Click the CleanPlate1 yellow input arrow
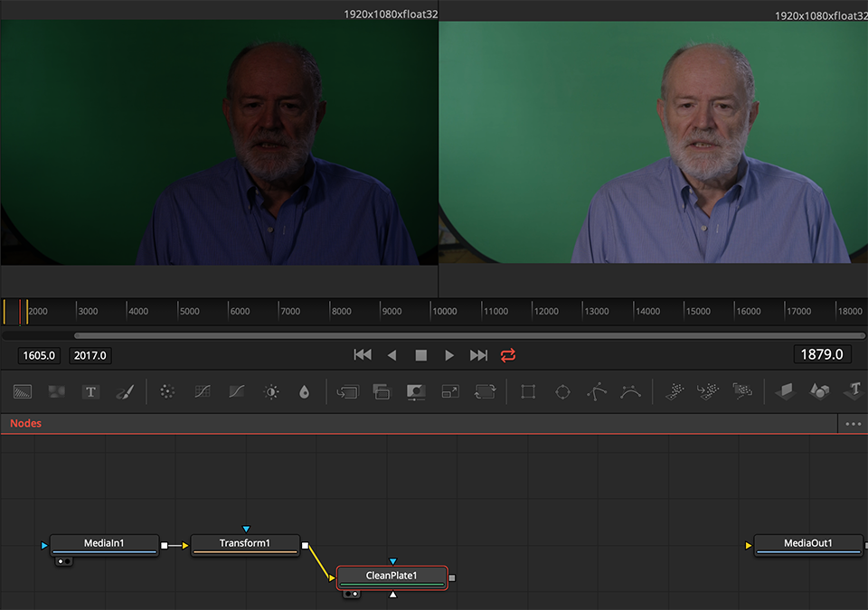868x610 pixels. 332,578
